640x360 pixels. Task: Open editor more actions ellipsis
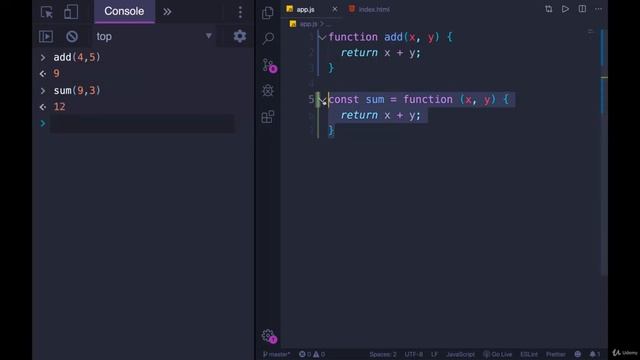[x=598, y=9]
